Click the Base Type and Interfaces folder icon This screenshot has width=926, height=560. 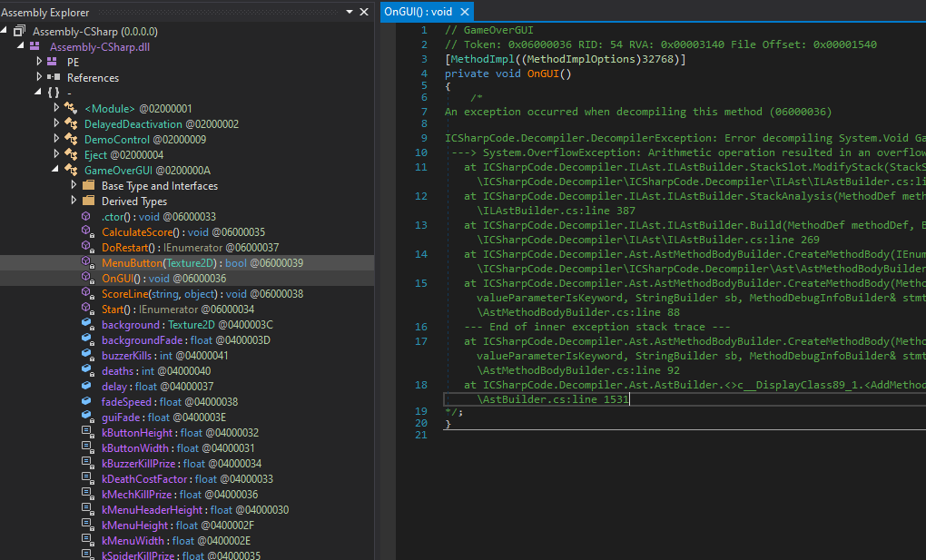click(88, 186)
